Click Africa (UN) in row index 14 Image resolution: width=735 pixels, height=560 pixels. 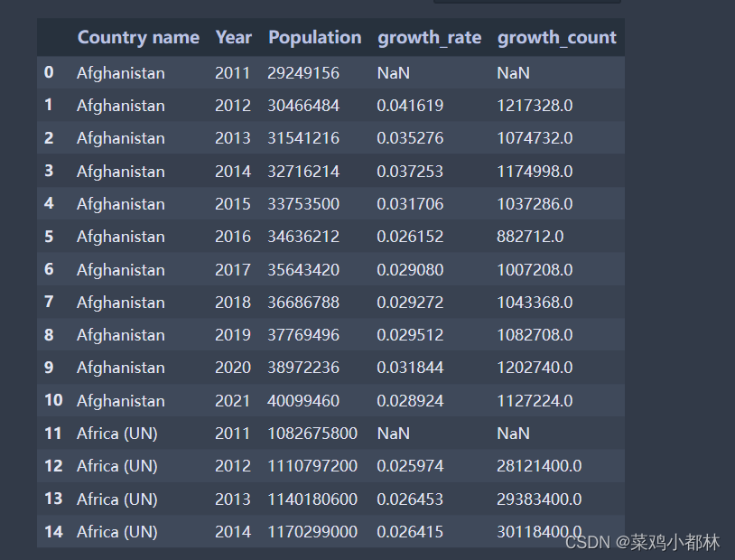[x=117, y=532]
